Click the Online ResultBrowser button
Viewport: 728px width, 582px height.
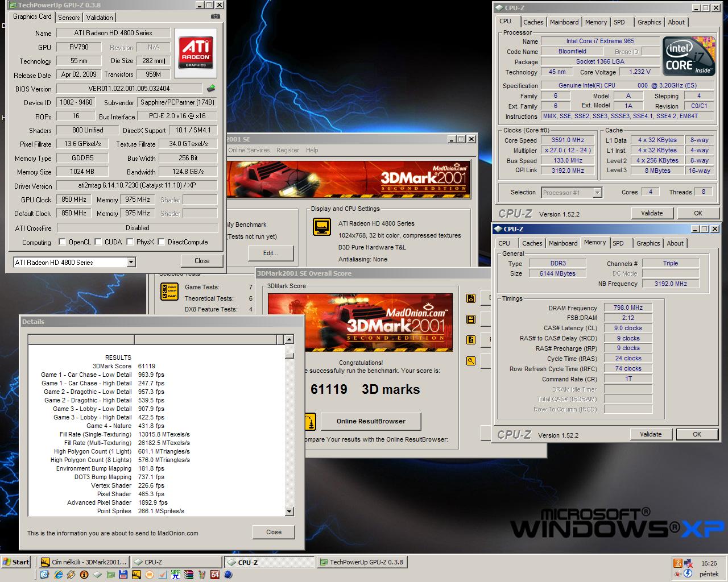[x=371, y=421]
